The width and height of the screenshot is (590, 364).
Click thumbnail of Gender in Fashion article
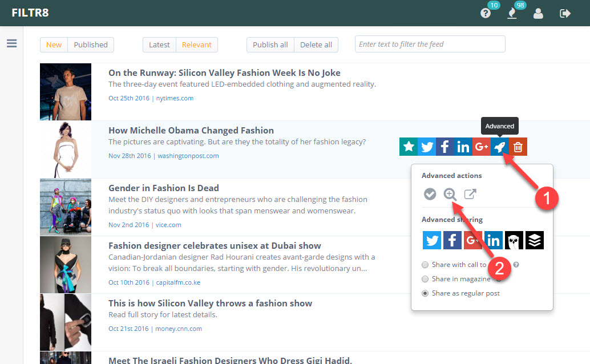[66, 207]
